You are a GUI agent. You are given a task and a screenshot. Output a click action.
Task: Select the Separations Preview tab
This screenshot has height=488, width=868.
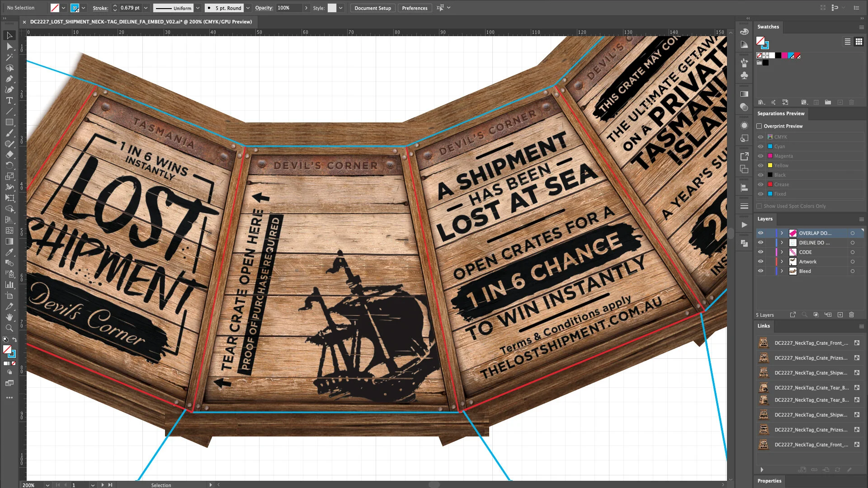781,113
